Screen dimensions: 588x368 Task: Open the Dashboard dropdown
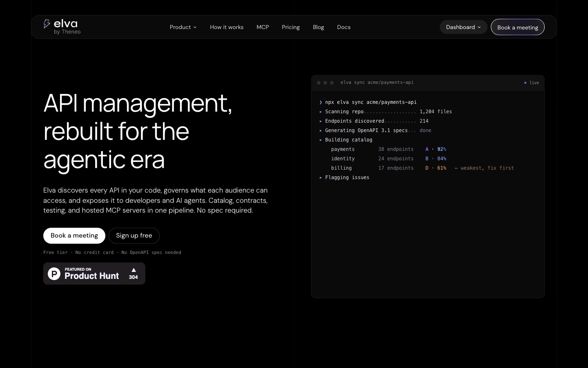tap(463, 27)
